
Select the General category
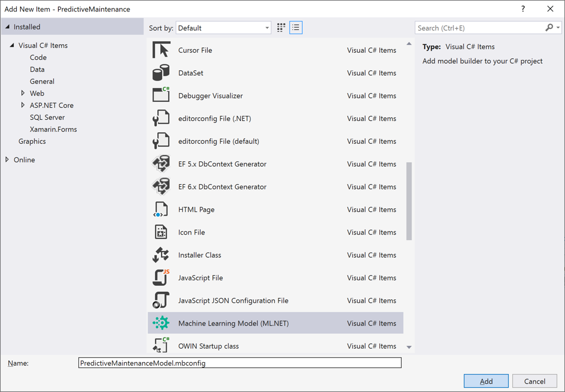click(42, 81)
